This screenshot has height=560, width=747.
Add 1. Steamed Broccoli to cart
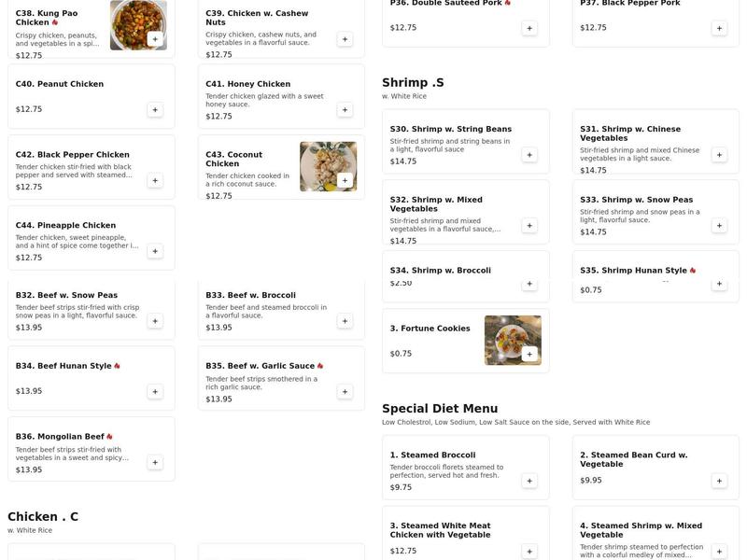529,481
